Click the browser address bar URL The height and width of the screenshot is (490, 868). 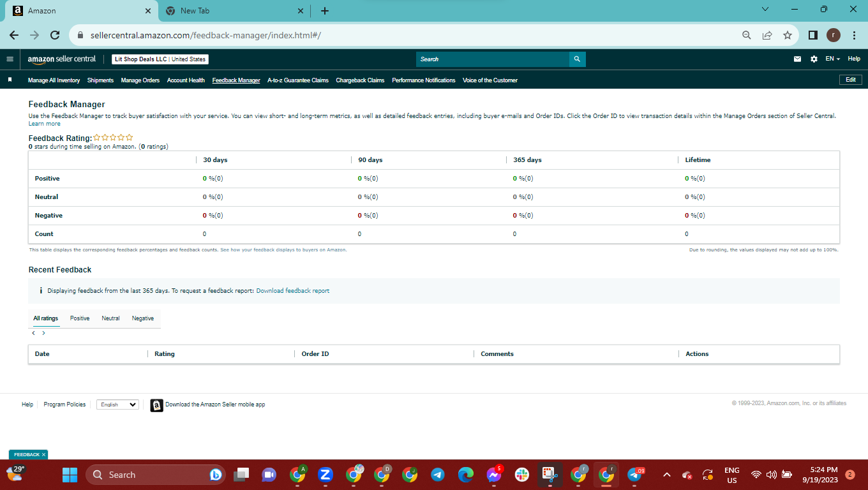point(206,35)
